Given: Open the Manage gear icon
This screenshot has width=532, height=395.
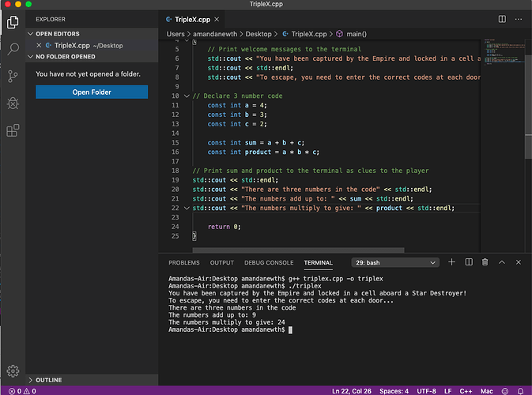Looking at the screenshot, I should coord(13,371).
